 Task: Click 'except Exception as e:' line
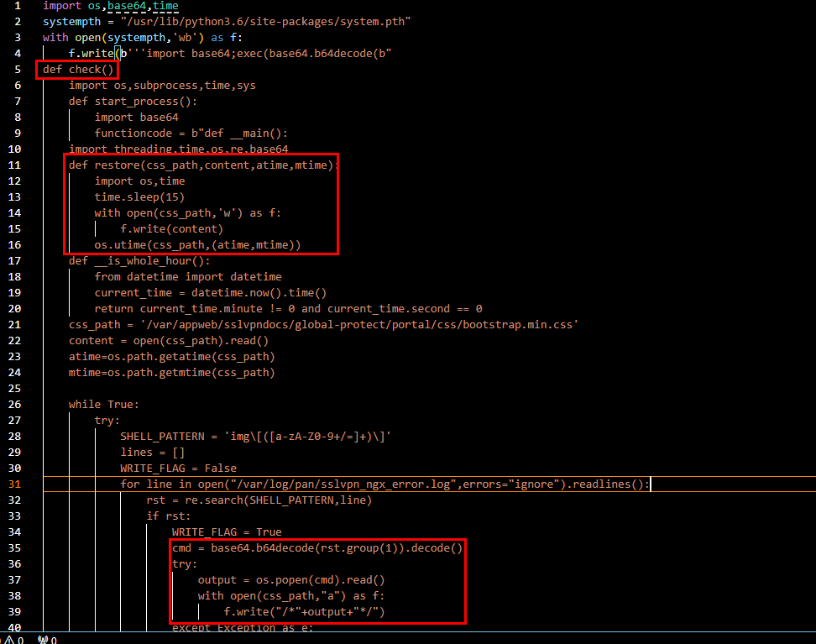[243, 627]
